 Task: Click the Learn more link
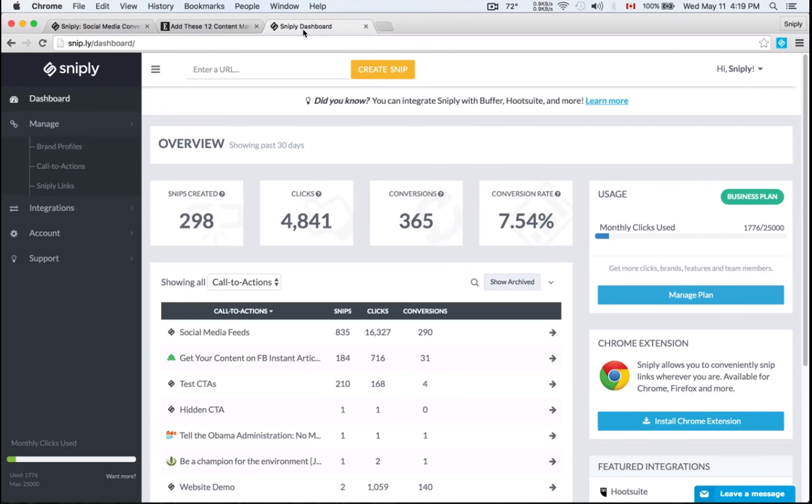tap(606, 101)
